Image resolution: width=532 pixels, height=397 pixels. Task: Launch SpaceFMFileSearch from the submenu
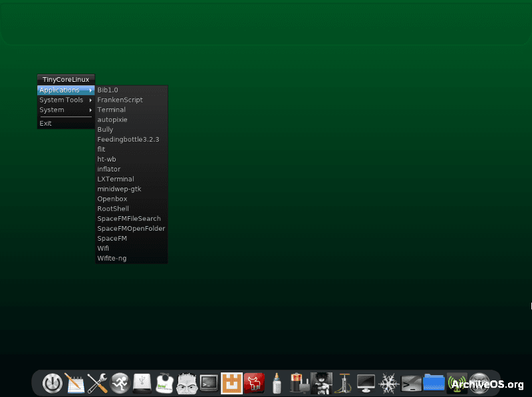tap(132, 219)
